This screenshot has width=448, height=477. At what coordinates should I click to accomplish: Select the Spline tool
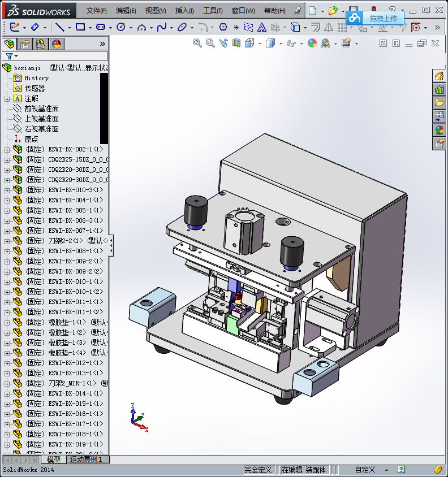(162, 27)
